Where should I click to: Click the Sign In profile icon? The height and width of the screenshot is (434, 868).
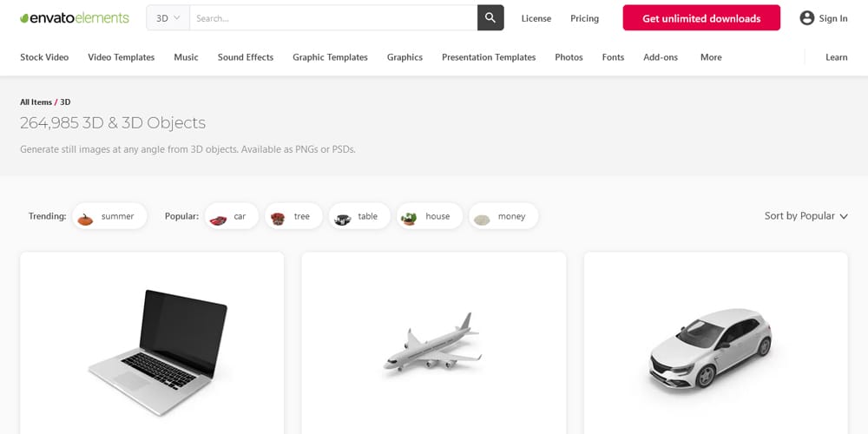(807, 18)
